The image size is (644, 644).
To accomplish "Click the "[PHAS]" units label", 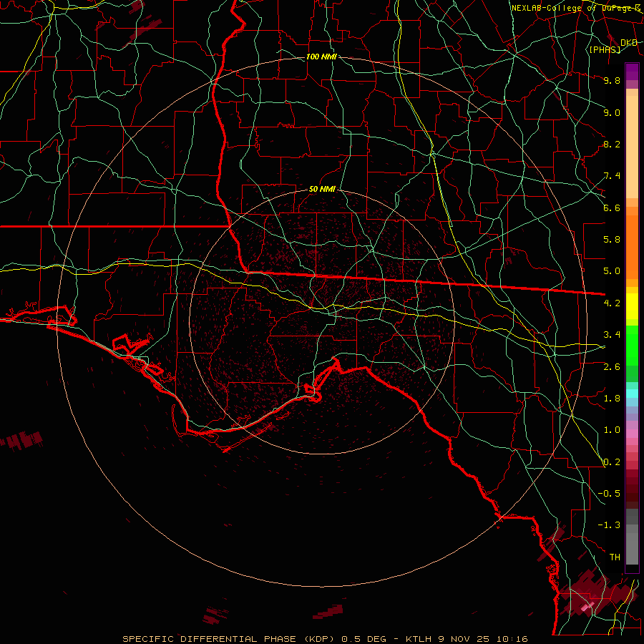I will click(x=605, y=49).
